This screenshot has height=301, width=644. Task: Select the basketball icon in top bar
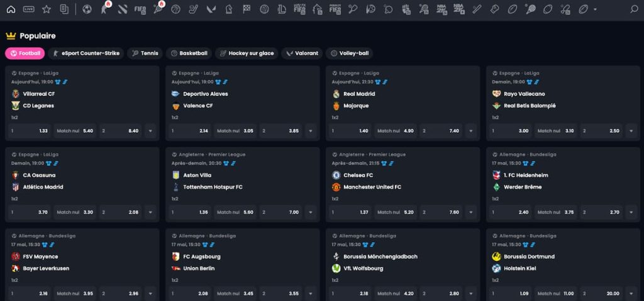[x=176, y=9]
